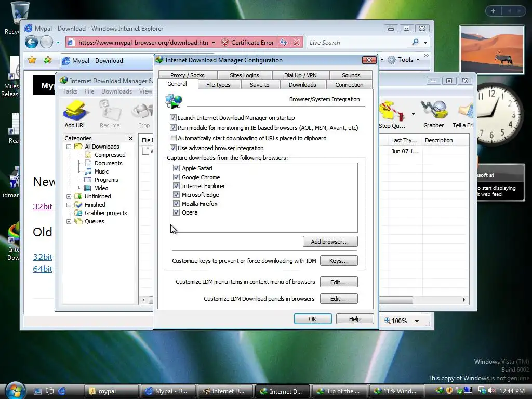Switch to the Proxy / Socks tab

(187, 75)
